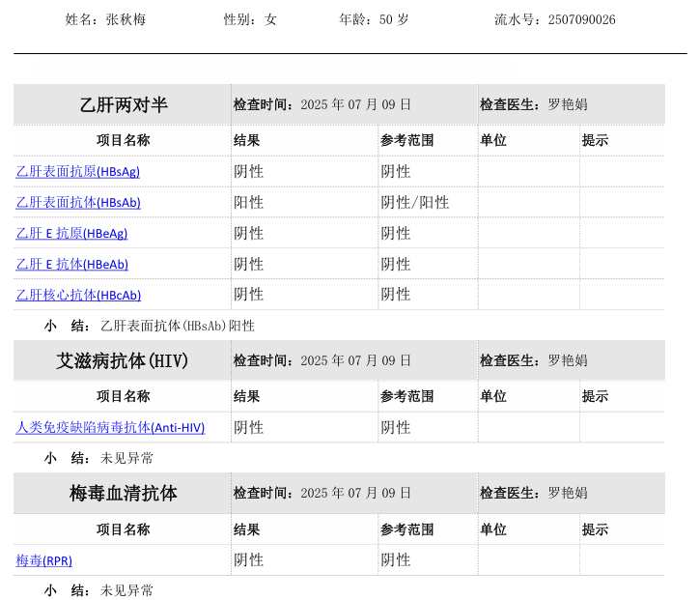
Task: Select the Anti-HIV result 阴性
Action: pos(248,428)
